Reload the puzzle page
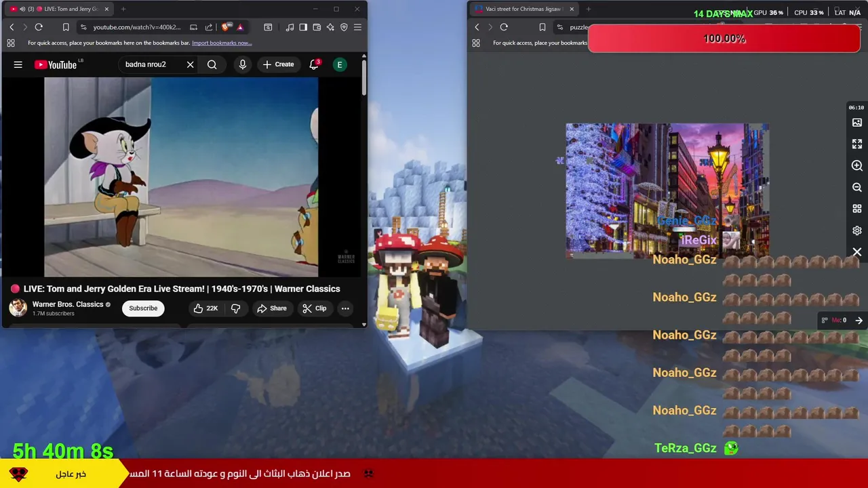 pyautogui.click(x=504, y=27)
